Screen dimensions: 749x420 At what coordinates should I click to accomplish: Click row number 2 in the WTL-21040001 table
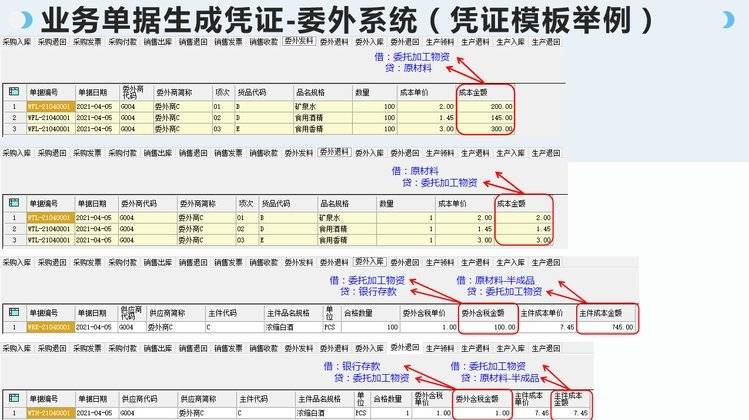click(14, 228)
